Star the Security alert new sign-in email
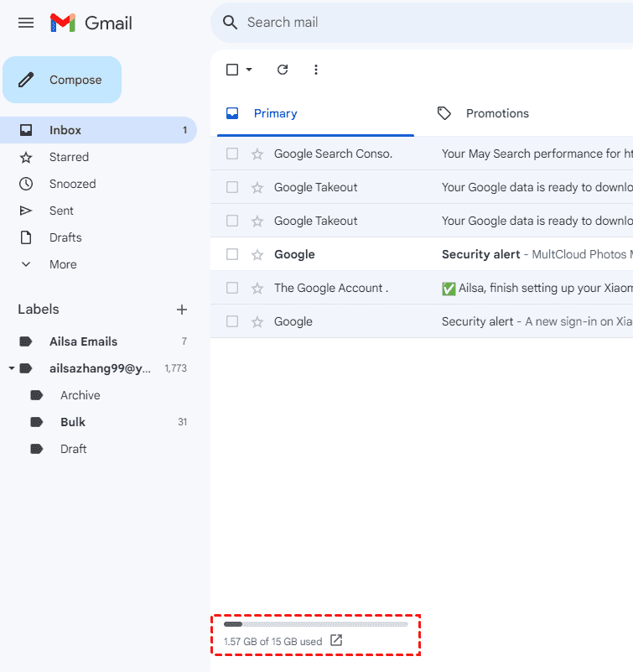Viewport: 633px width, 672px height. [x=257, y=322]
